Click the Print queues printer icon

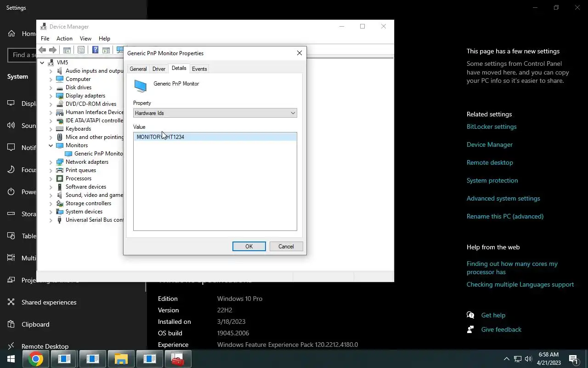click(60, 170)
